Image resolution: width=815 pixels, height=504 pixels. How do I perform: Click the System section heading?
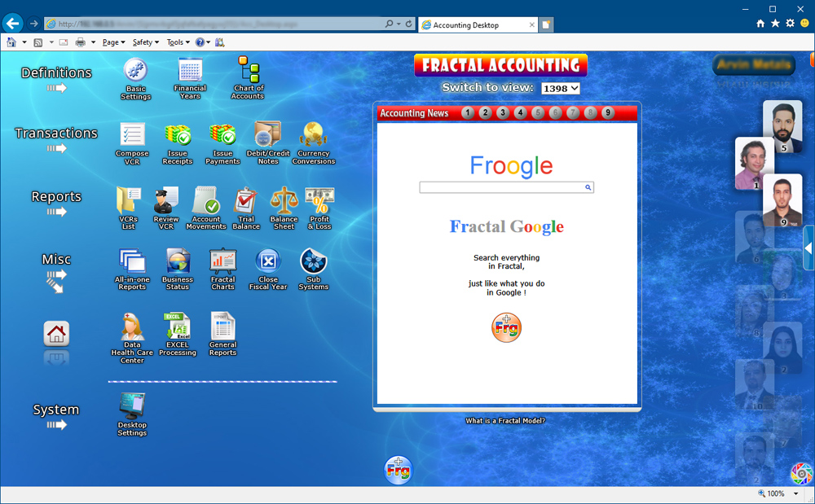click(56, 410)
